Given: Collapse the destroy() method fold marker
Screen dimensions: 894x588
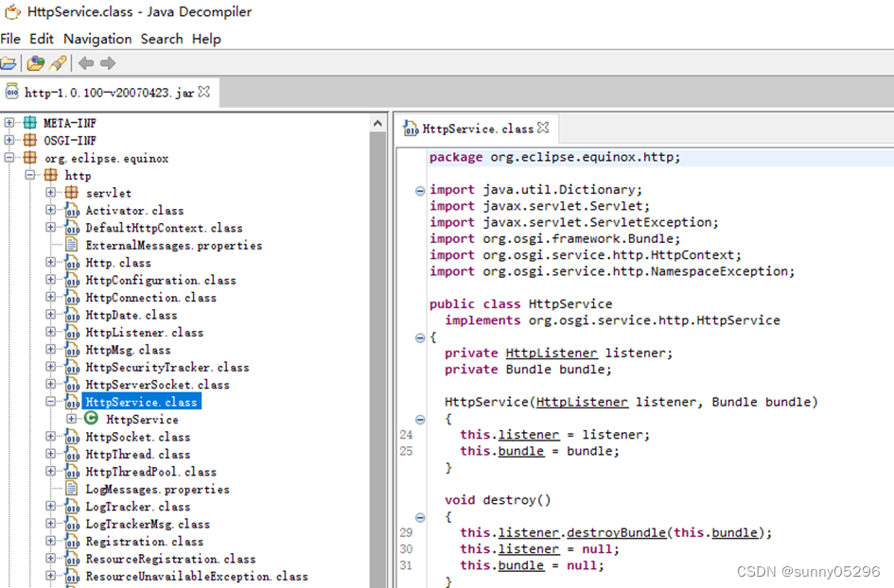Looking at the screenshot, I should coord(420,516).
